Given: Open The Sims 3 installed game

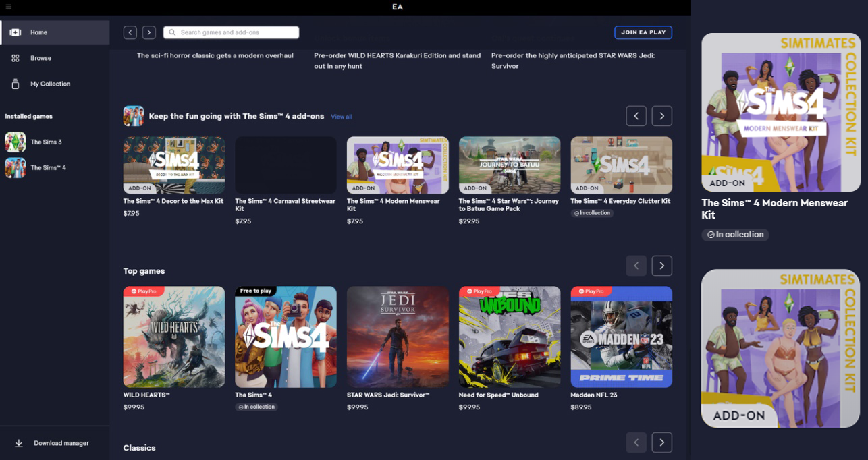Looking at the screenshot, I should pos(46,142).
